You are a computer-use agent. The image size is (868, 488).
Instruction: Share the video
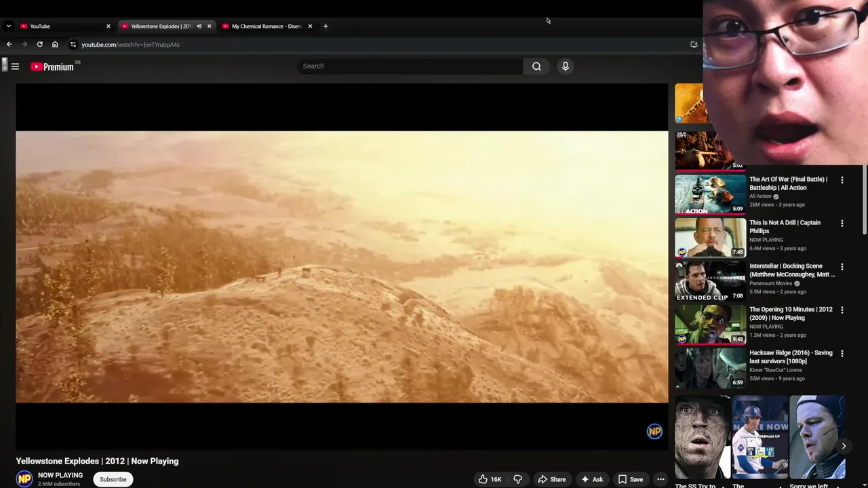[551, 479]
